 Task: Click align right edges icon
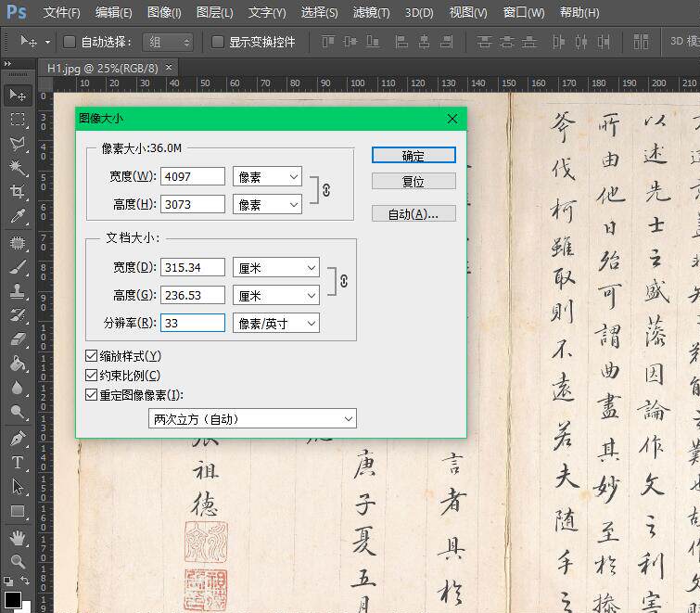[447, 42]
